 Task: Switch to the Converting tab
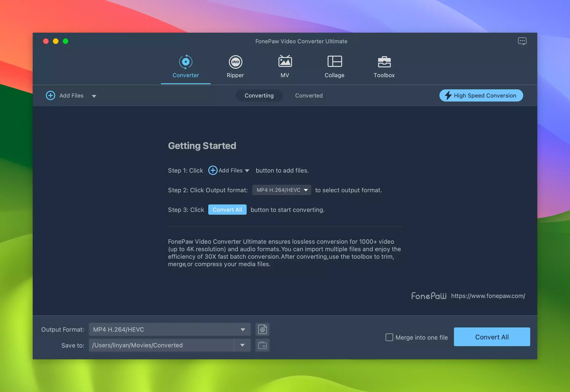(259, 95)
